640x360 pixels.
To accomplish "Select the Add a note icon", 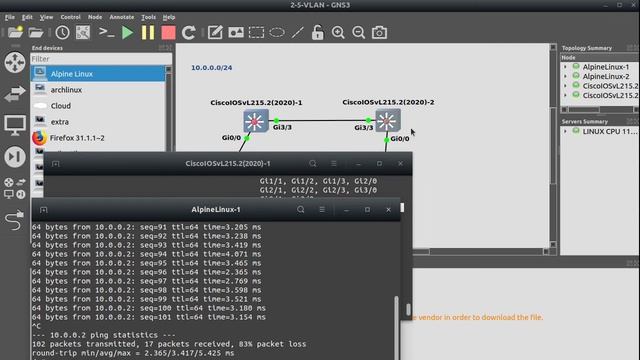I will [215, 32].
